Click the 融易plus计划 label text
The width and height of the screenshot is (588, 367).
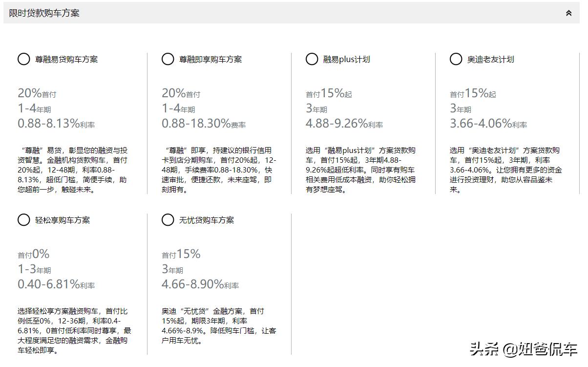[347, 59]
